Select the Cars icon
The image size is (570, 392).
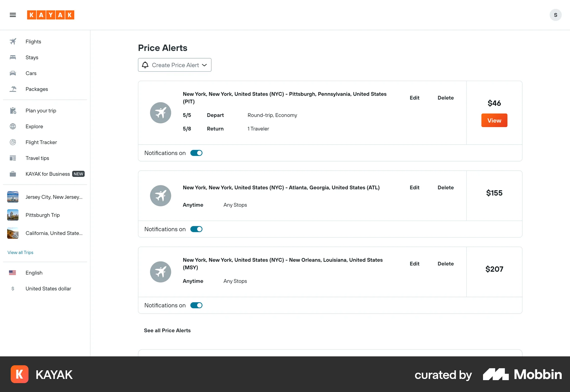[x=13, y=73]
